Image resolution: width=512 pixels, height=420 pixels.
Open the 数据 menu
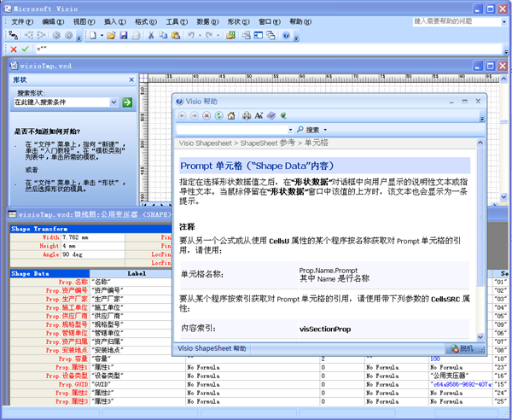pyautogui.click(x=207, y=22)
